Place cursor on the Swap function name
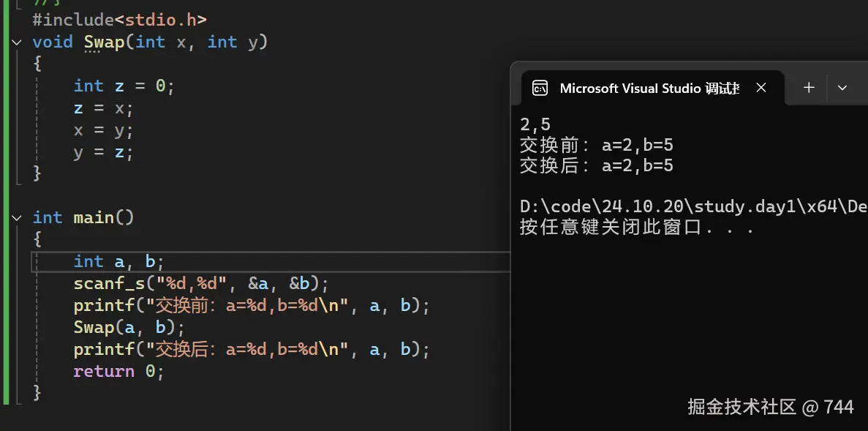This screenshot has height=431, width=868. [103, 42]
